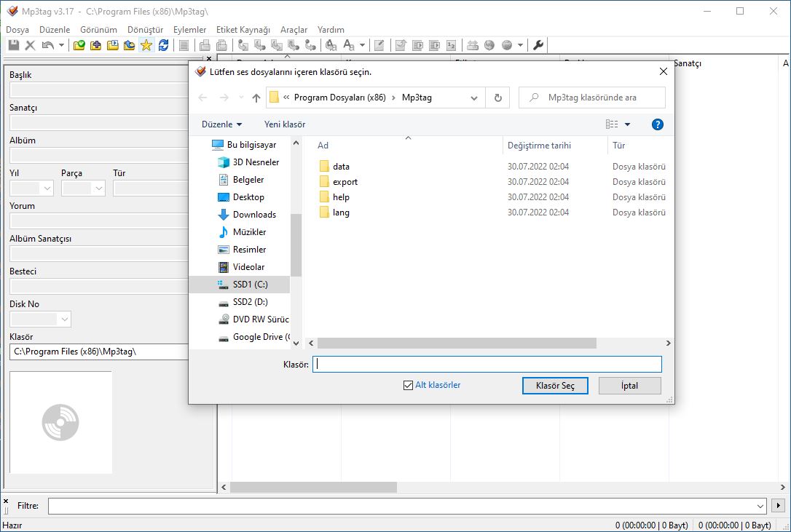Screen dimensions: 791x532
Task: Toggle the Alt klasörler checkbox
Action: [x=408, y=385]
